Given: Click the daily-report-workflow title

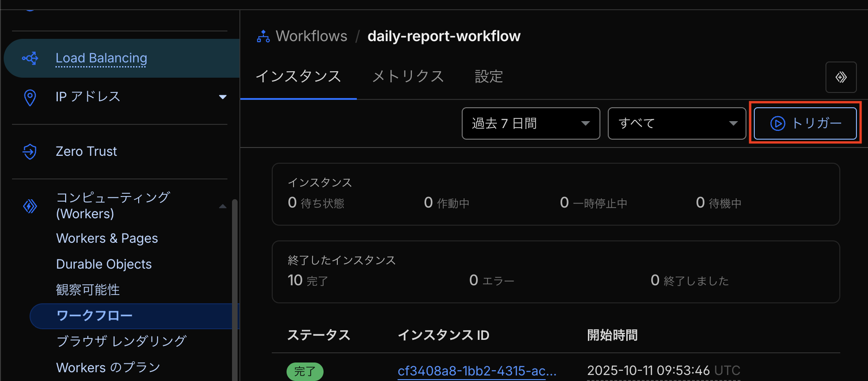Looking at the screenshot, I should click(x=444, y=36).
